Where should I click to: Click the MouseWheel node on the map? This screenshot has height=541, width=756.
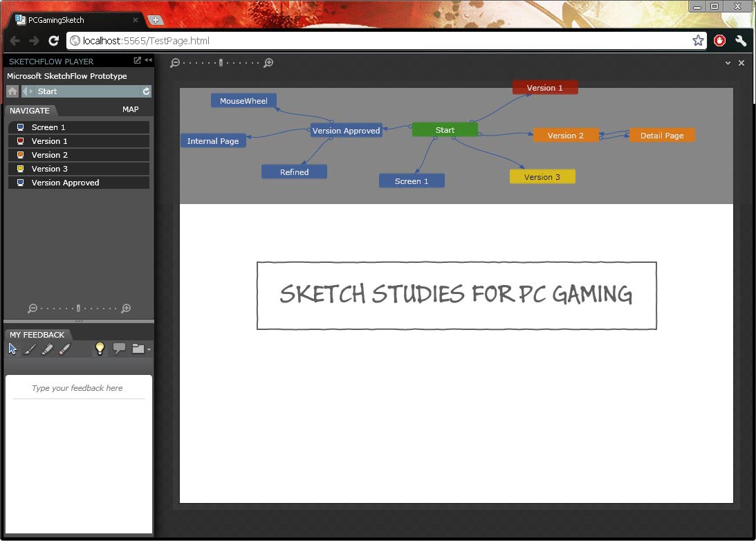tap(243, 101)
